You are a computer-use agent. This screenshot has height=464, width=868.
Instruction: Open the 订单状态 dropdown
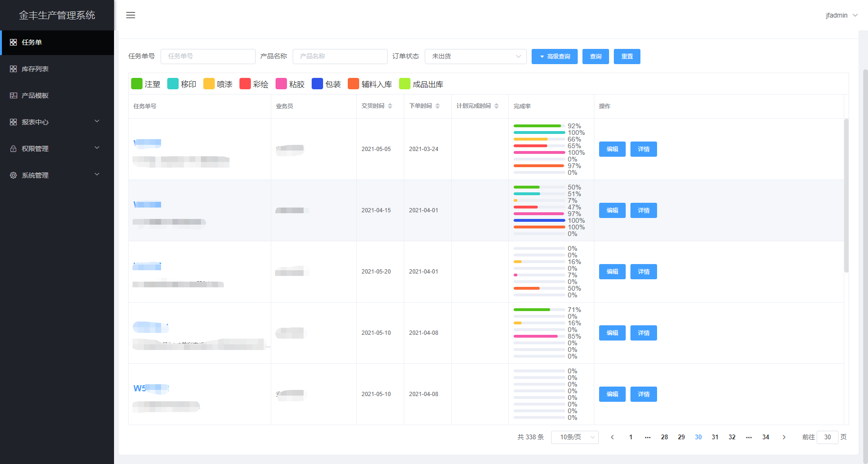[475, 56]
